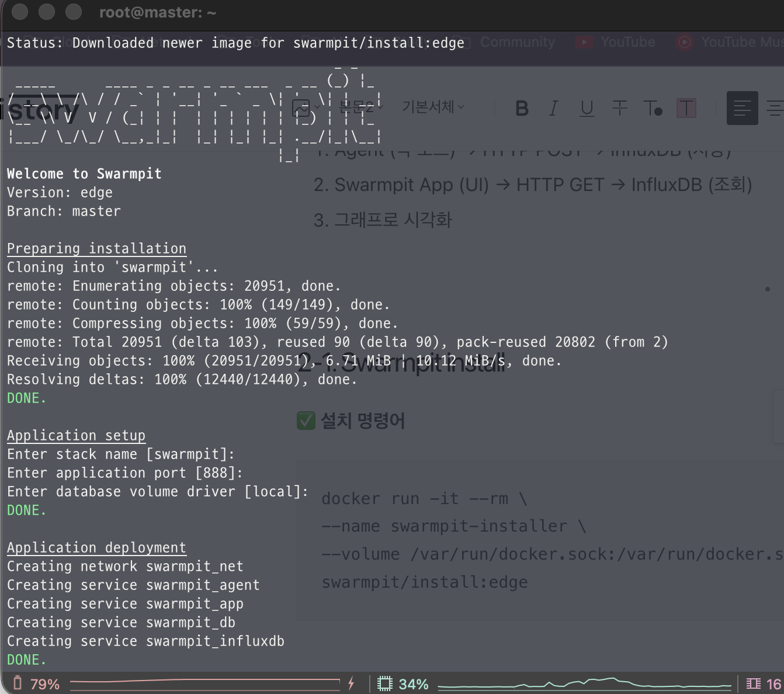Click the 'Application setup' heading
Viewport: 784px width, 694px height.
click(x=76, y=436)
